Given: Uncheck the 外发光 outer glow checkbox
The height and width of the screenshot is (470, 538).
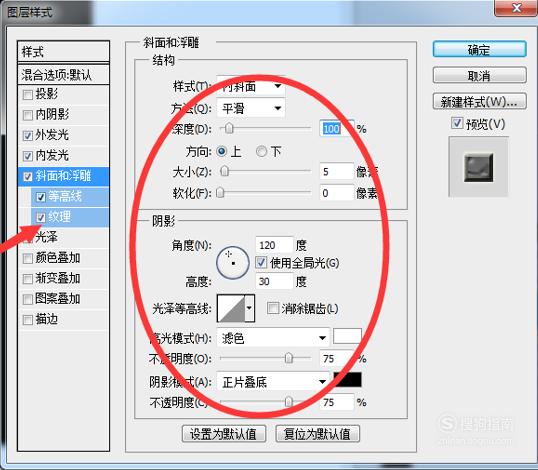Looking at the screenshot, I should (27, 136).
